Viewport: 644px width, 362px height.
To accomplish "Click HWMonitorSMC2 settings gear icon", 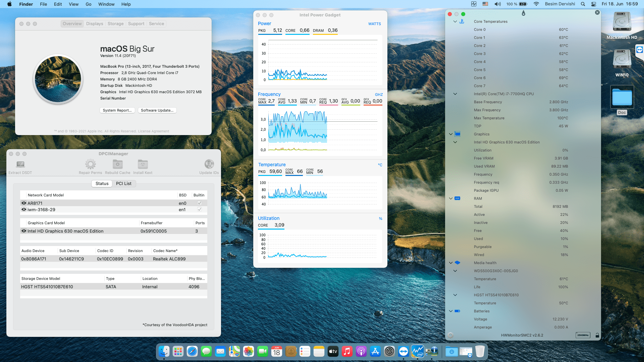I will (450, 335).
